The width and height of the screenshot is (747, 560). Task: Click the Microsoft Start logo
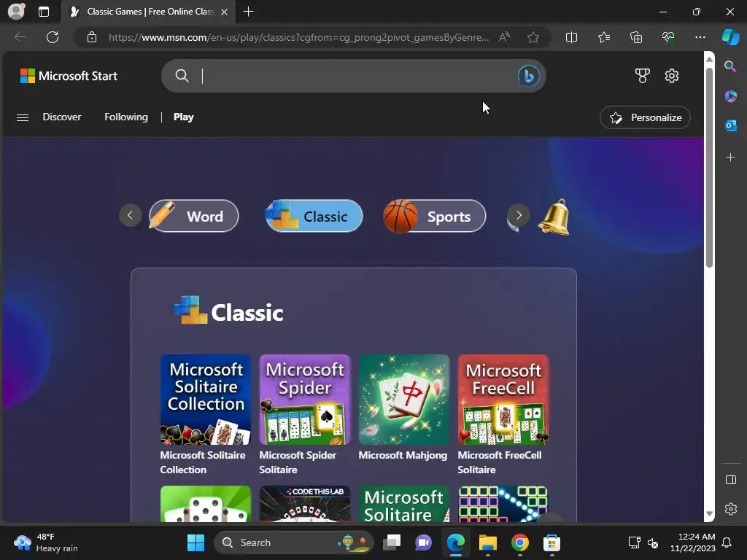click(x=69, y=76)
